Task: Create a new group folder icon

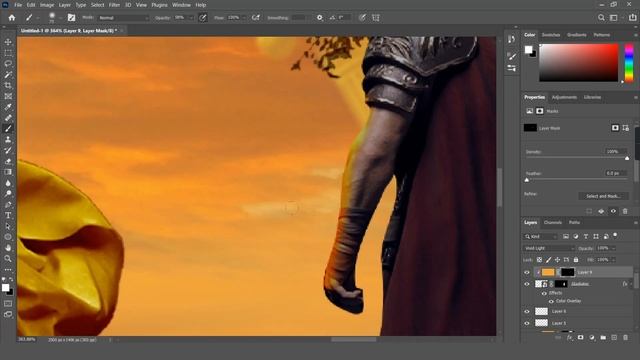Action: pyautogui.click(x=603, y=338)
